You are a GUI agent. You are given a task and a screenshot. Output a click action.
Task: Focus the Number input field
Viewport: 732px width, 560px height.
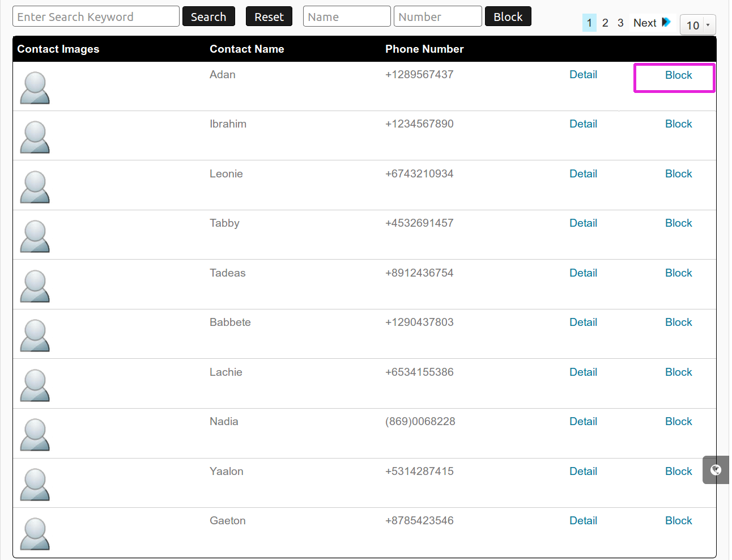pyautogui.click(x=438, y=16)
